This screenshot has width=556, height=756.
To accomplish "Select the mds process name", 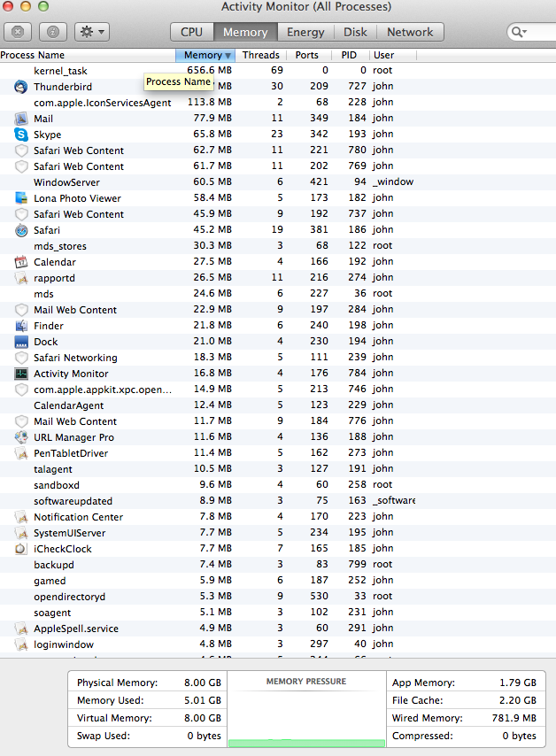I will coord(43,294).
